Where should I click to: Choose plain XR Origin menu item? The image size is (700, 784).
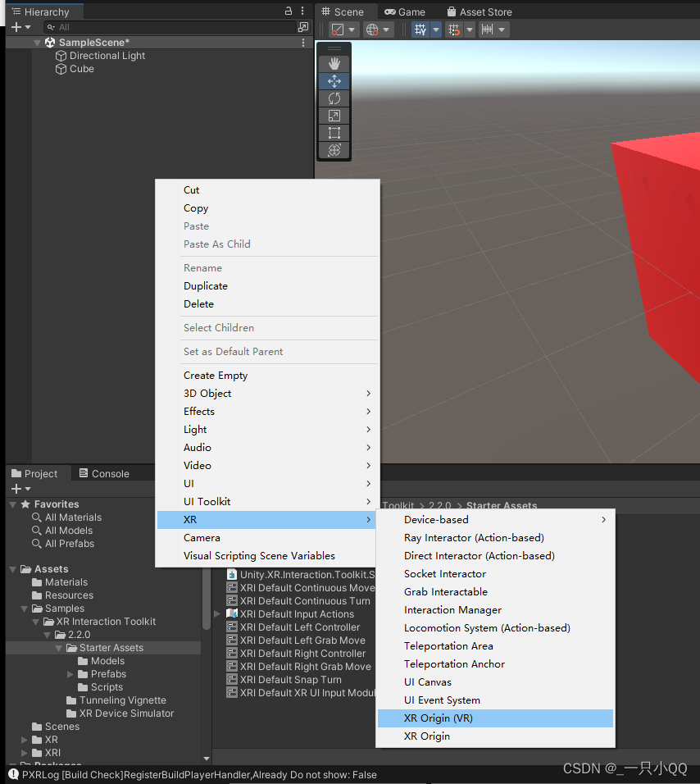click(x=495, y=736)
